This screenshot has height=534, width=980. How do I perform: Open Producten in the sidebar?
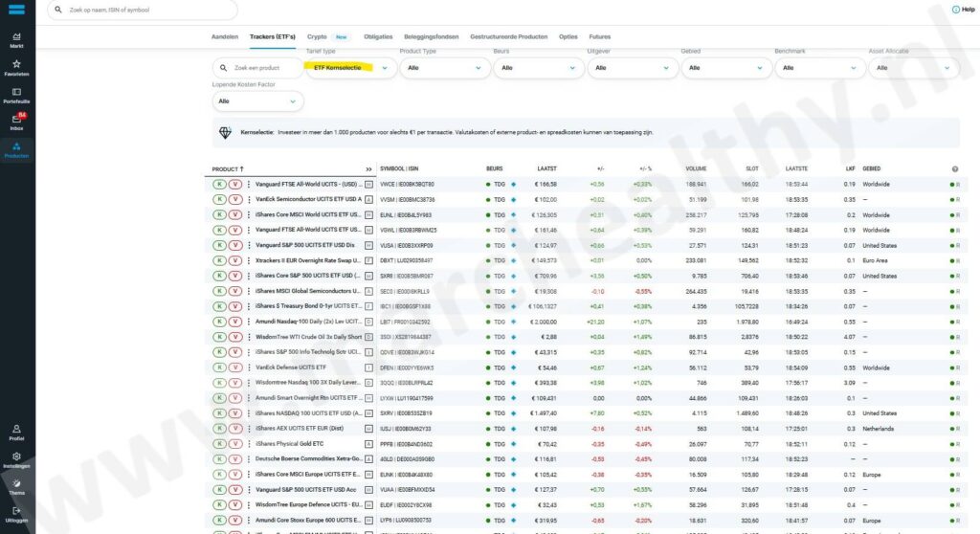[x=16, y=150]
